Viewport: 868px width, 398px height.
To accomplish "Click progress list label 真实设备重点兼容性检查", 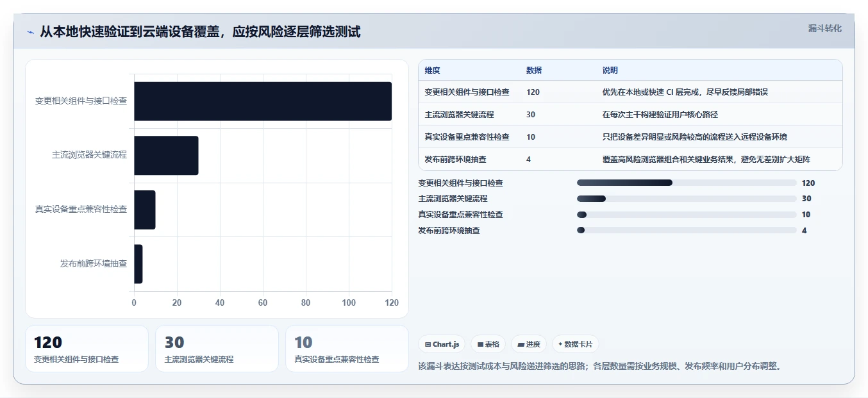I will point(460,215).
